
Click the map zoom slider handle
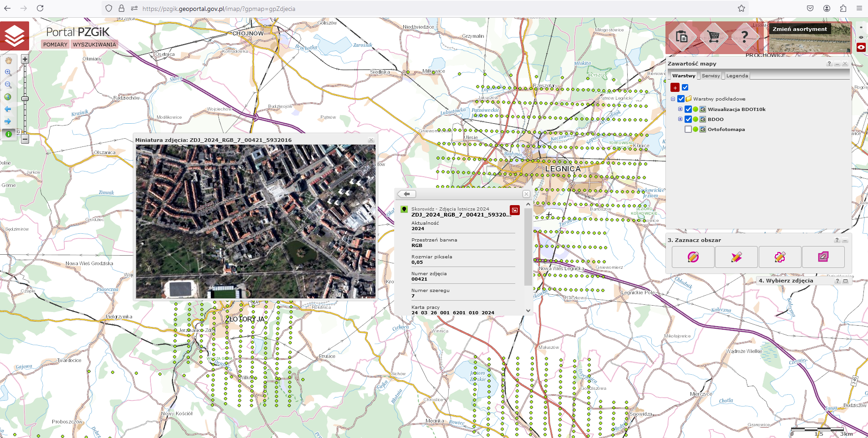(x=25, y=98)
